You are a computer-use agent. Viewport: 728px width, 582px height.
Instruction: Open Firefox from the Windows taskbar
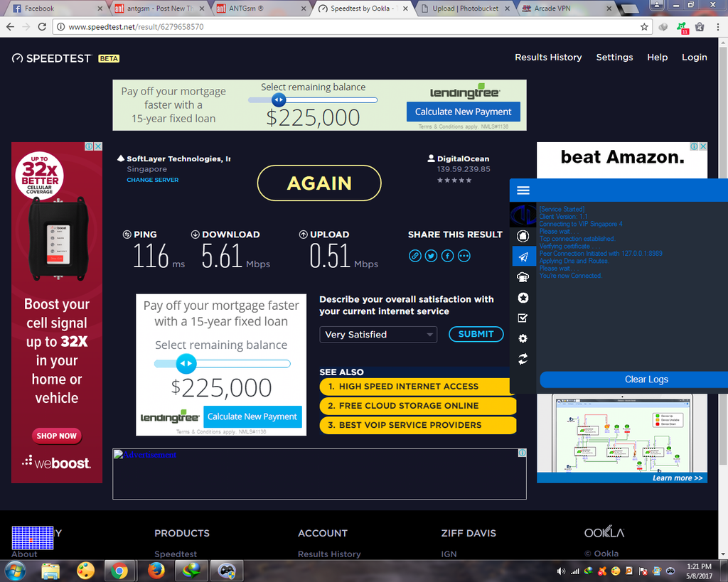(156, 571)
